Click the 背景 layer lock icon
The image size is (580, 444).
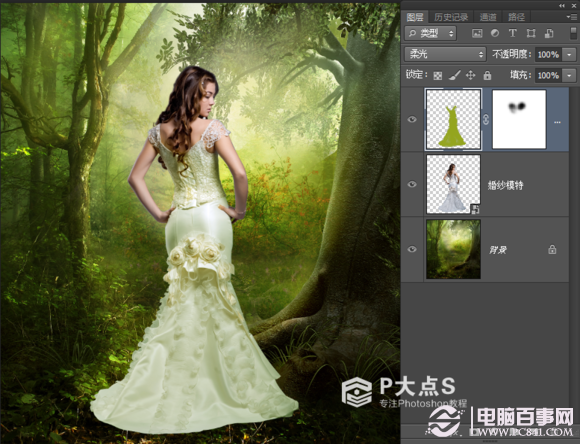552,249
